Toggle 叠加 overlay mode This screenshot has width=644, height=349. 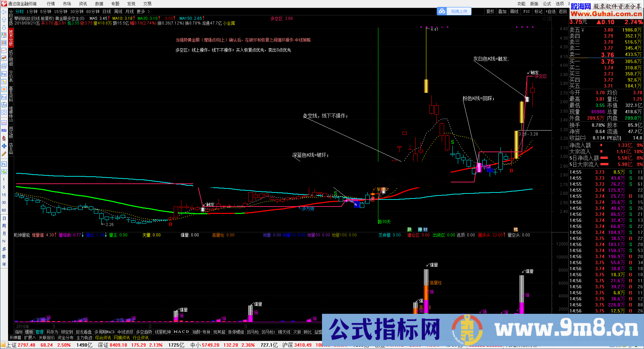point(502,11)
